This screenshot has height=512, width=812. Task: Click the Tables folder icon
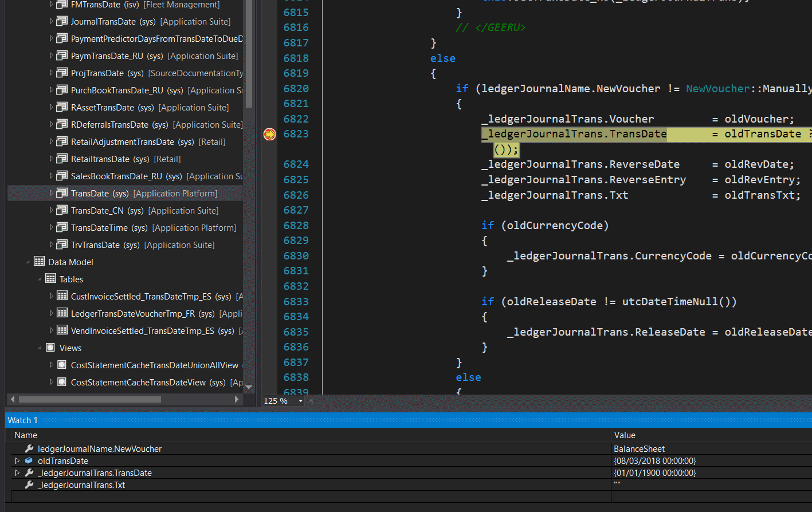pyautogui.click(x=50, y=279)
